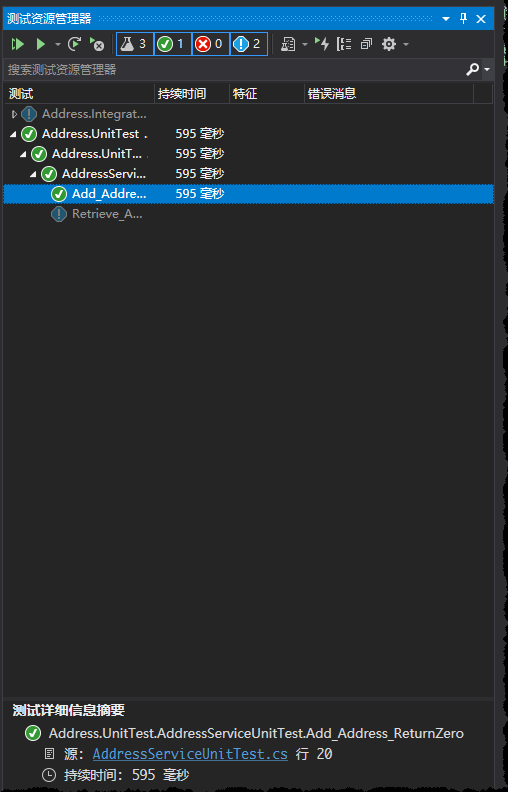Toggle the not-run tests filter showing 2
508x792 pixels.
pyautogui.click(x=249, y=44)
